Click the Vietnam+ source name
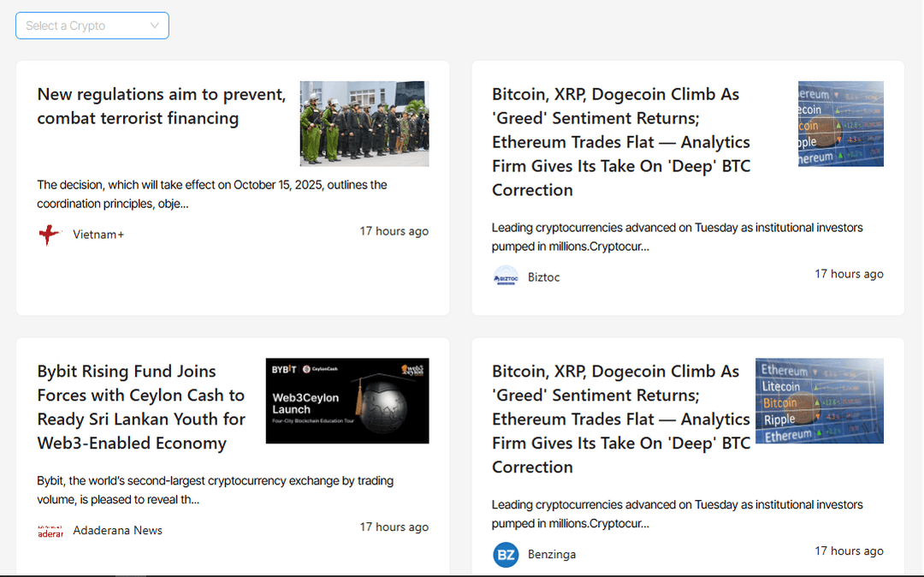Viewport: 924px width, 577px height. [98, 235]
